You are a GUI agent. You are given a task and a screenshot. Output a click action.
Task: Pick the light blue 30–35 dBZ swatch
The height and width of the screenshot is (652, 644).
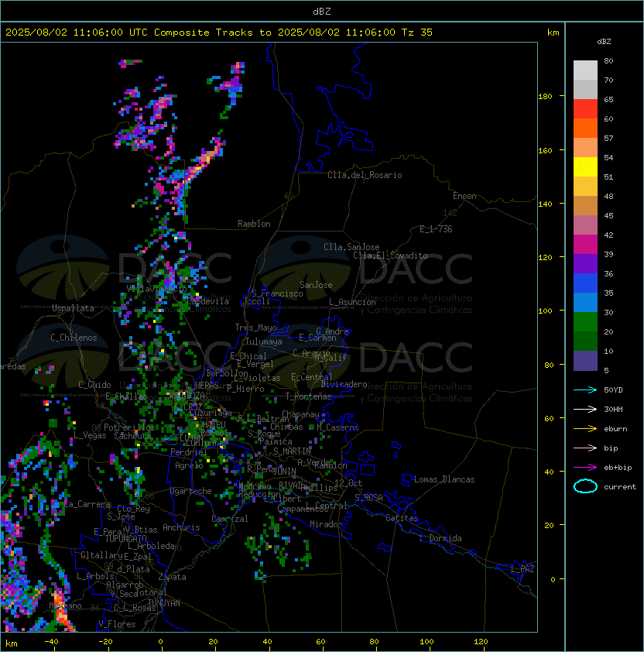(585, 302)
